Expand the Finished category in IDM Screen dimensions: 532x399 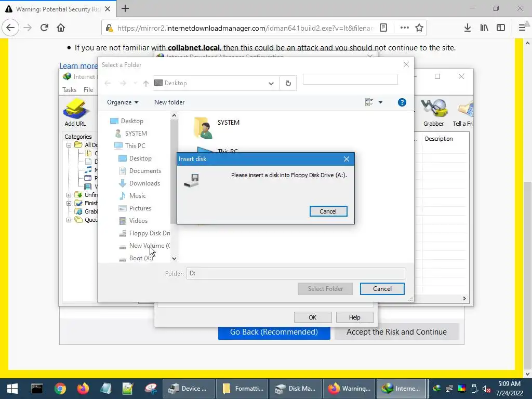69,203
